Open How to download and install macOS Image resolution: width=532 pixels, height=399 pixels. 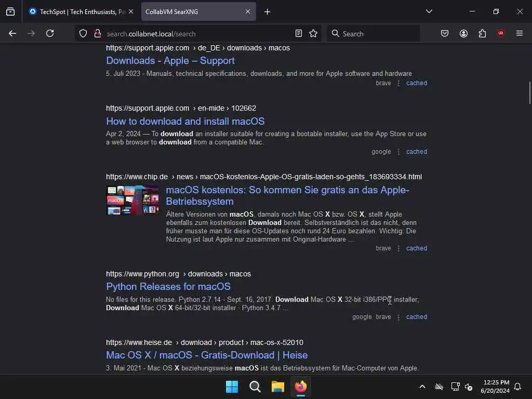click(185, 121)
